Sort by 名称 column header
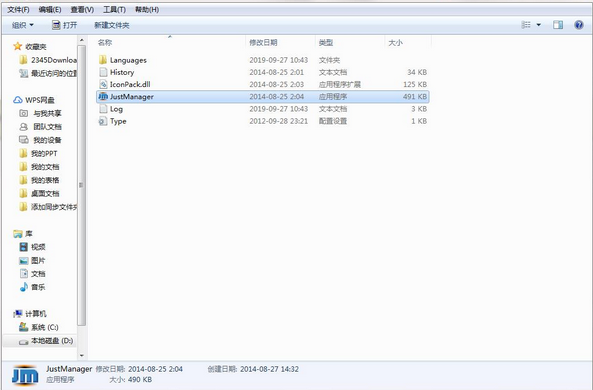 click(x=105, y=42)
